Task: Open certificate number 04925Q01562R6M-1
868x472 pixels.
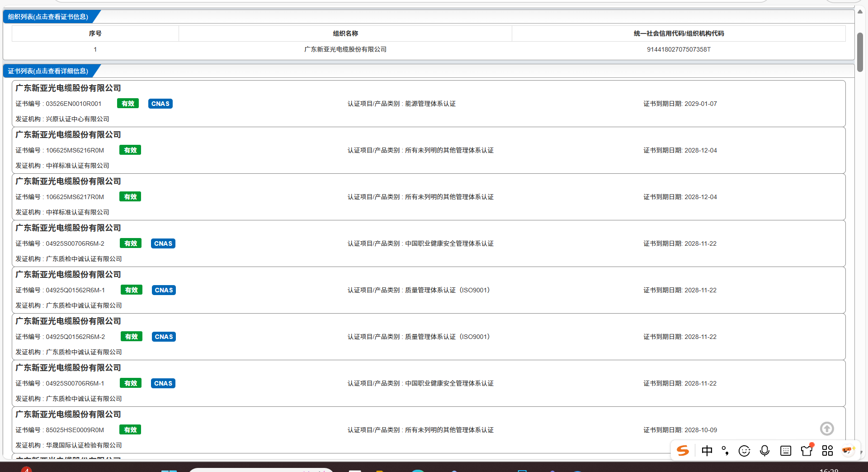Action: [x=75, y=290]
